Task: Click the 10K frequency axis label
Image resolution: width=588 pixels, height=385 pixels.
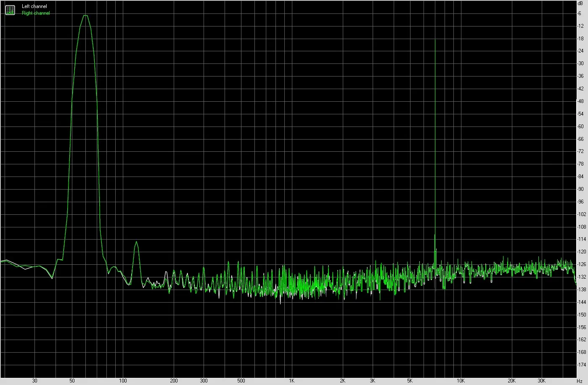Action: point(460,381)
